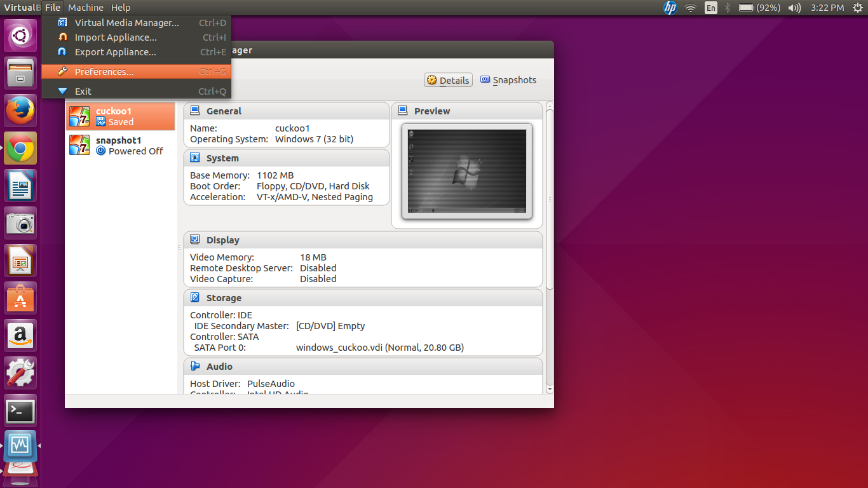Screen dimensions: 868x488
Task: Open the Help menu
Action: pyautogui.click(x=121, y=8)
